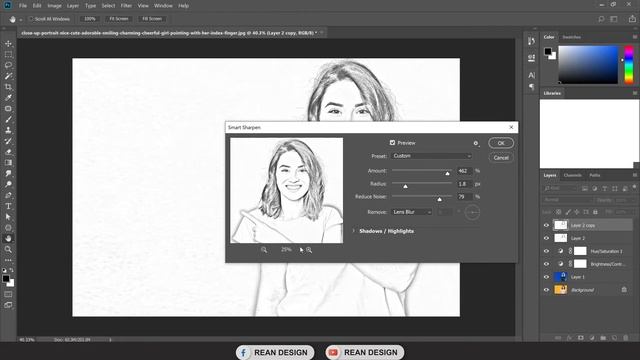Switch to the Paths tab
This screenshot has width=640, height=360.
pyautogui.click(x=595, y=175)
